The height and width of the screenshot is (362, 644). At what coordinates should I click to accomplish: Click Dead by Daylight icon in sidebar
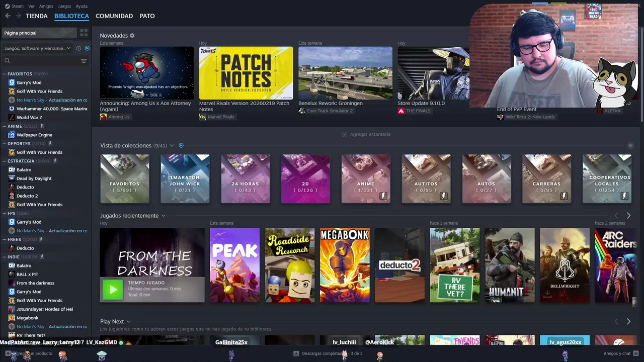(x=12, y=178)
